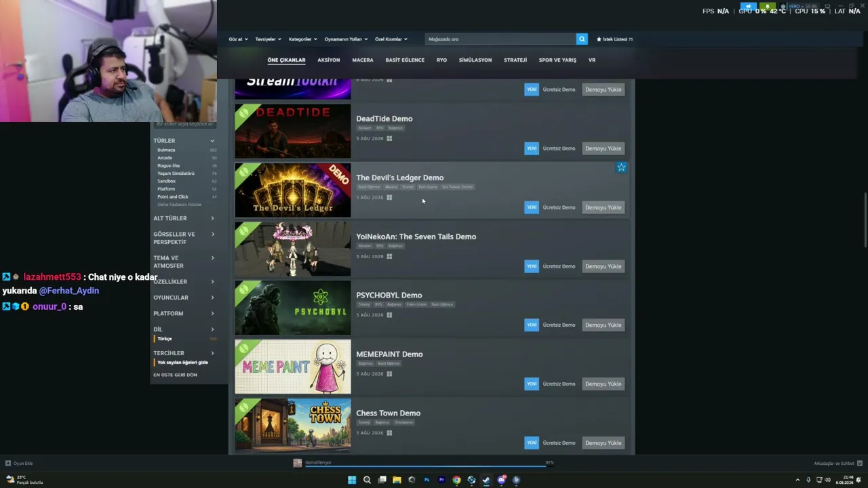The width and height of the screenshot is (868, 488).
Task: Filter by the Platform genre
Action: [x=166, y=189]
